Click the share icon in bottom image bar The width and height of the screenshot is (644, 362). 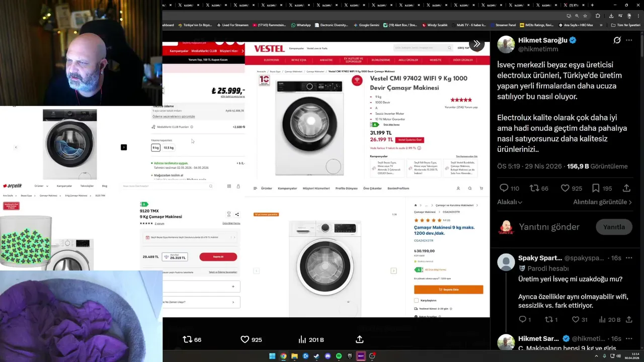click(x=359, y=339)
